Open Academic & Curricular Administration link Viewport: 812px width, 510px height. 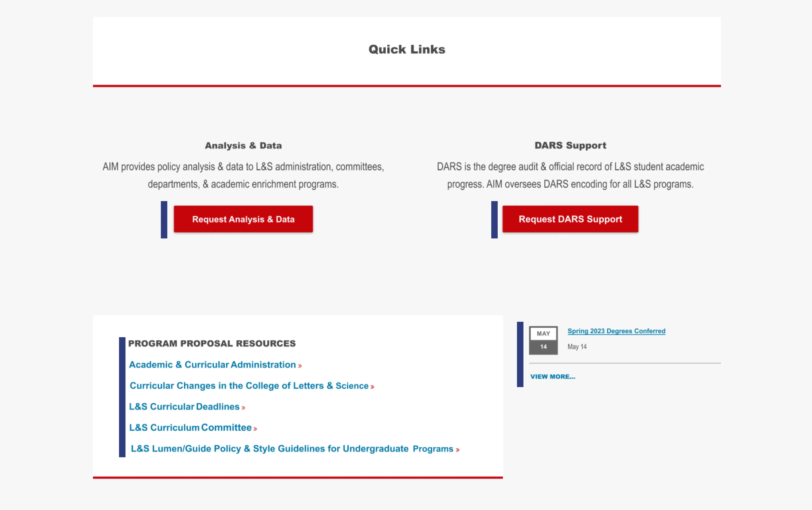click(x=215, y=365)
